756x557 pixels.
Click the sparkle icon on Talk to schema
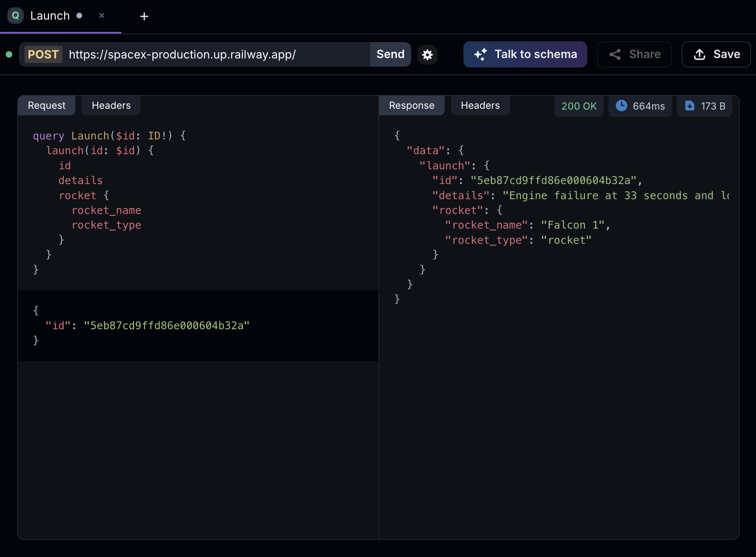point(481,54)
